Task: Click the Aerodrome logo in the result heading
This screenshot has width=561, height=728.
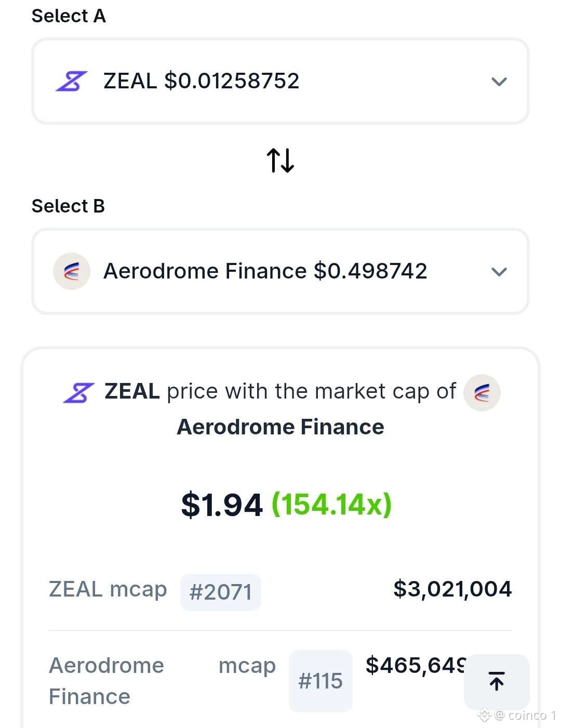Action: tap(482, 393)
